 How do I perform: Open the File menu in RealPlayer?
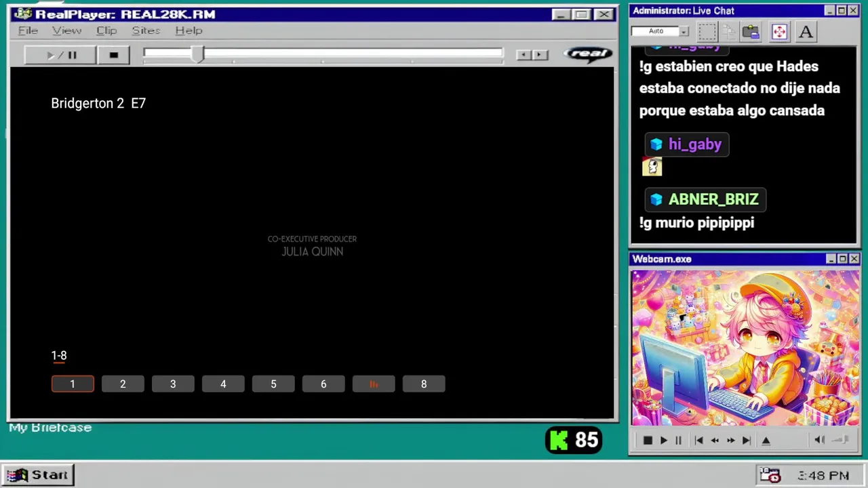(28, 30)
